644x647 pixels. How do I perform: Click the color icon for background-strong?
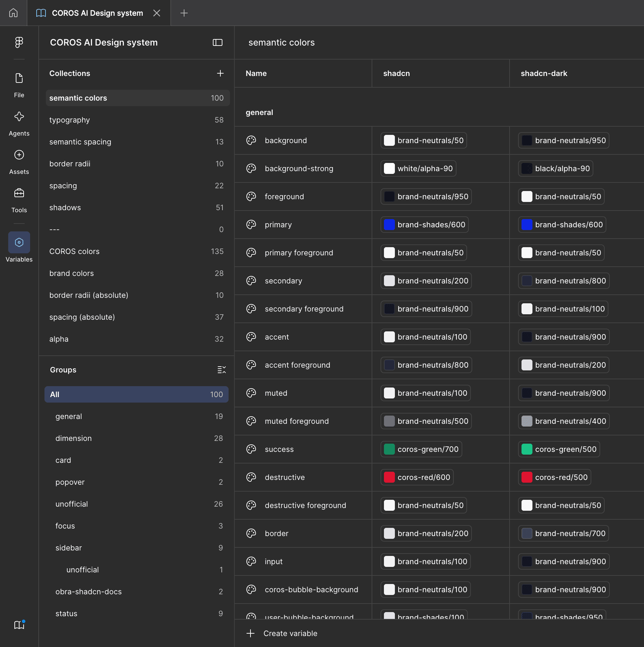point(251,168)
